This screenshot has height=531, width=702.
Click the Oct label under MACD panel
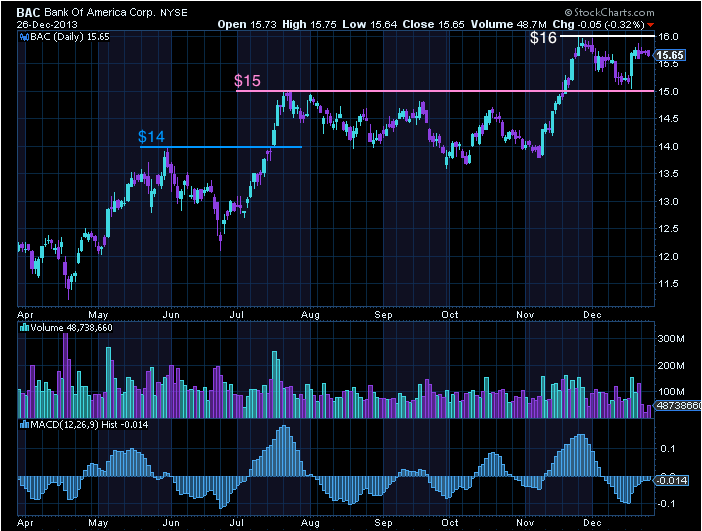pyautogui.click(x=449, y=522)
